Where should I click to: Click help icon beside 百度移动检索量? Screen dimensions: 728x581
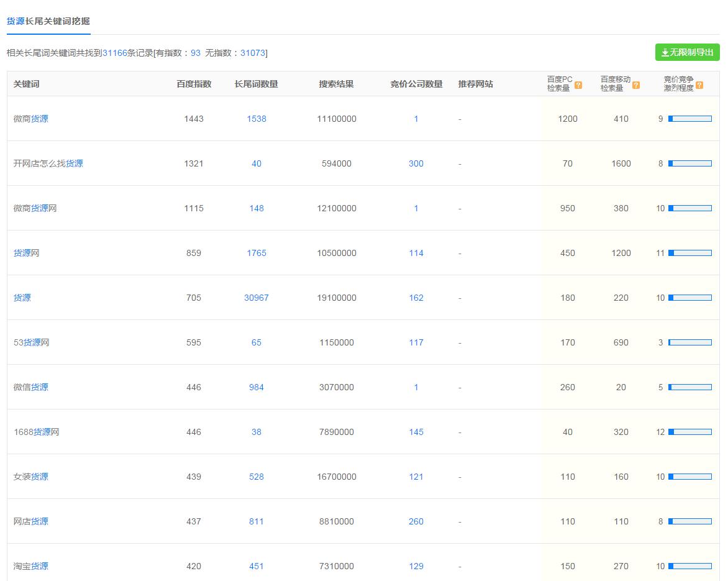coord(635,86)
